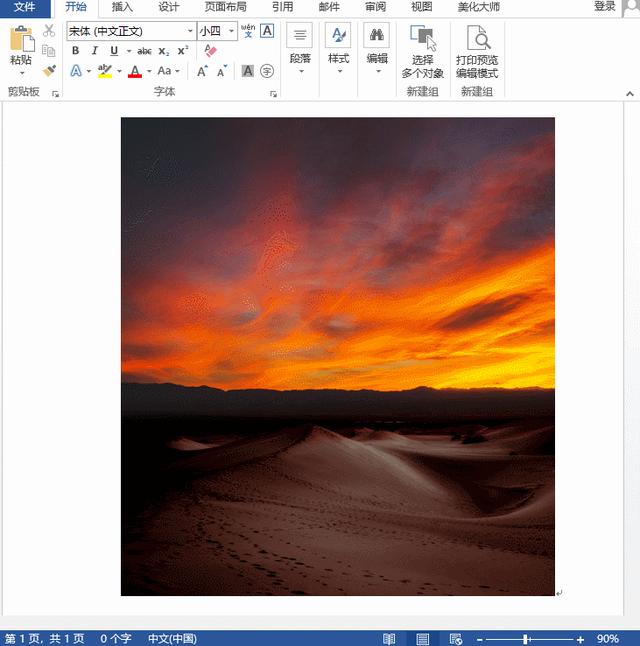640x646 pixels.
Task: Toggle Subscript formatting
Action: 164,51
